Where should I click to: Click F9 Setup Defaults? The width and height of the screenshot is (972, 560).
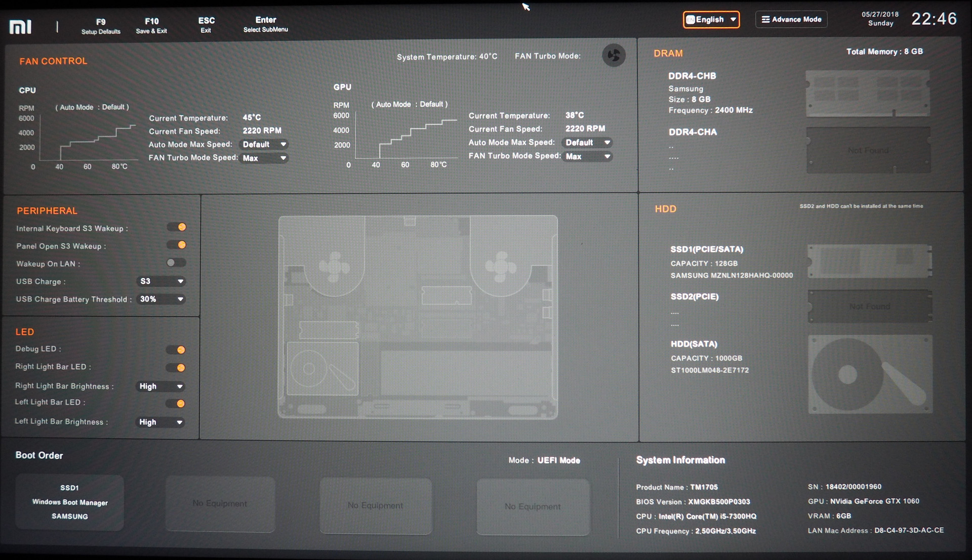coord(101,26)
